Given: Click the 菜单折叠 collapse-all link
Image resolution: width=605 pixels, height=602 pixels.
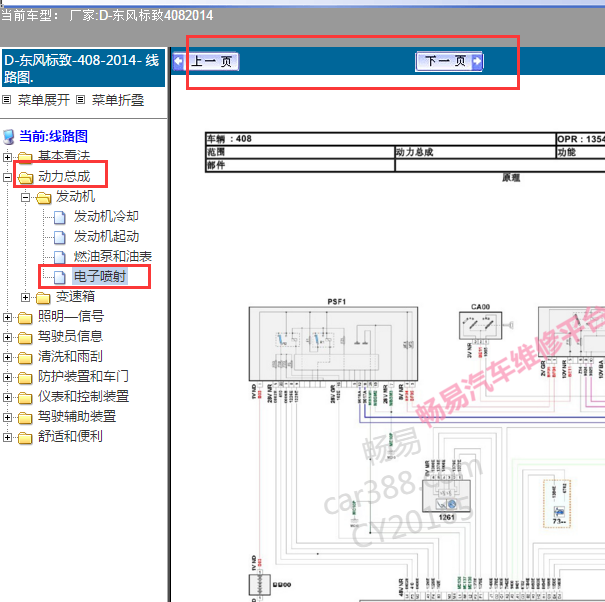Looking at the screenshot, I should point(118,100).
